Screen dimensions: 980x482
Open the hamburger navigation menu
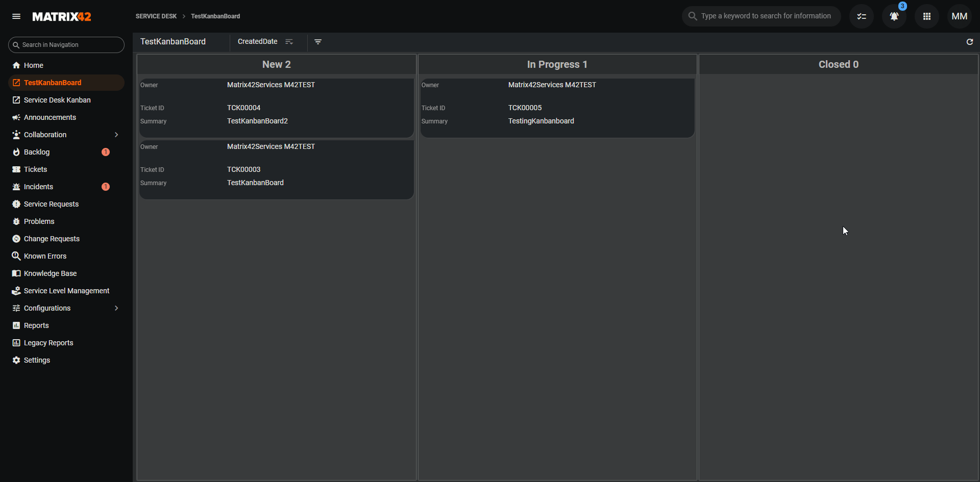click(x=16, y=16)
